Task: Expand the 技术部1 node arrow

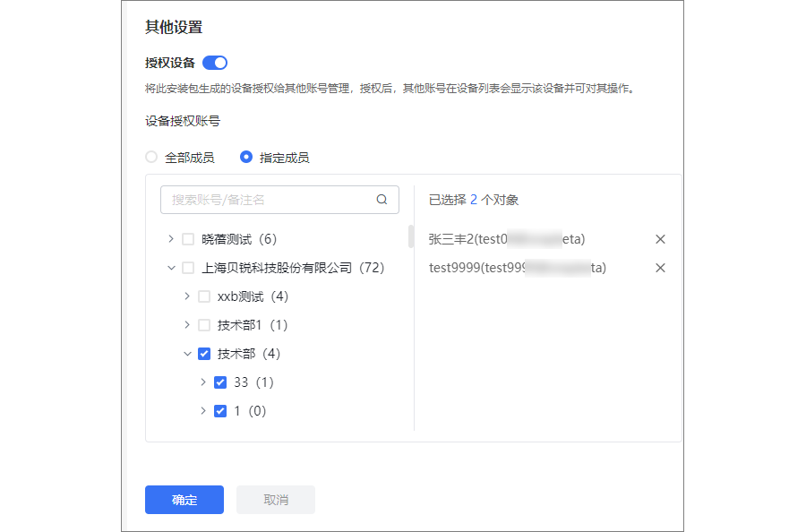Action: pos(187,325)
